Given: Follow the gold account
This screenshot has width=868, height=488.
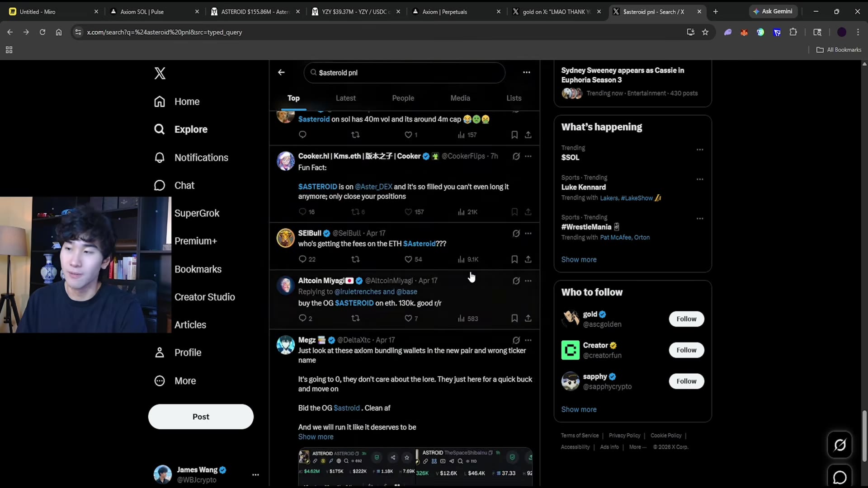Looking at the screenshot, I should (686, 319).
